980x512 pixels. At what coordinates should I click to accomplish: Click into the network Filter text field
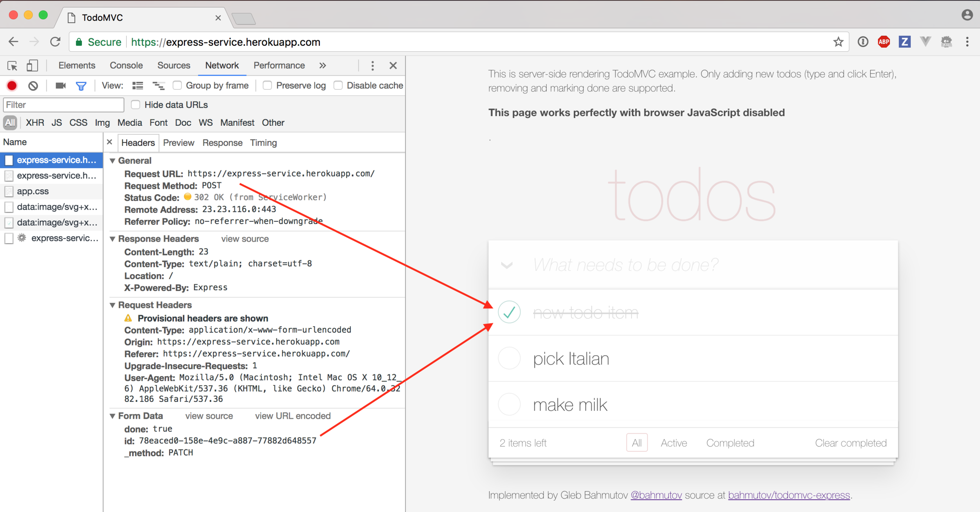[64, 105]
